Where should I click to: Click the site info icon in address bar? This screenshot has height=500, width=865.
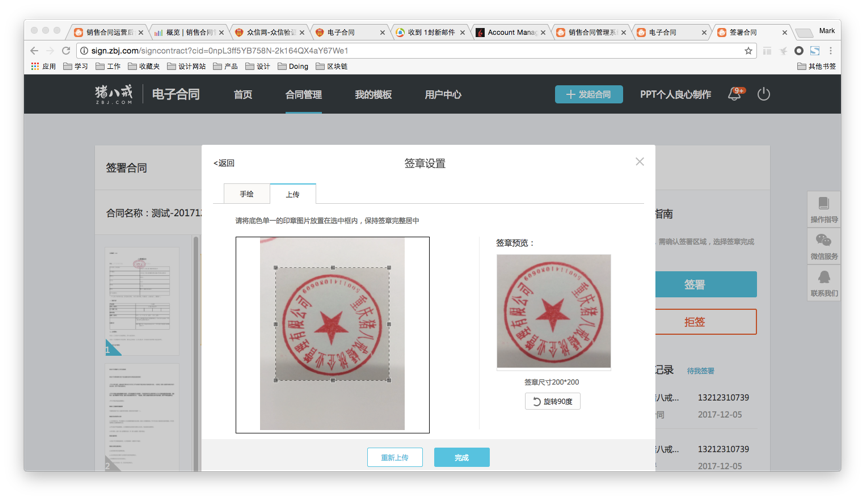coord(84,51)
